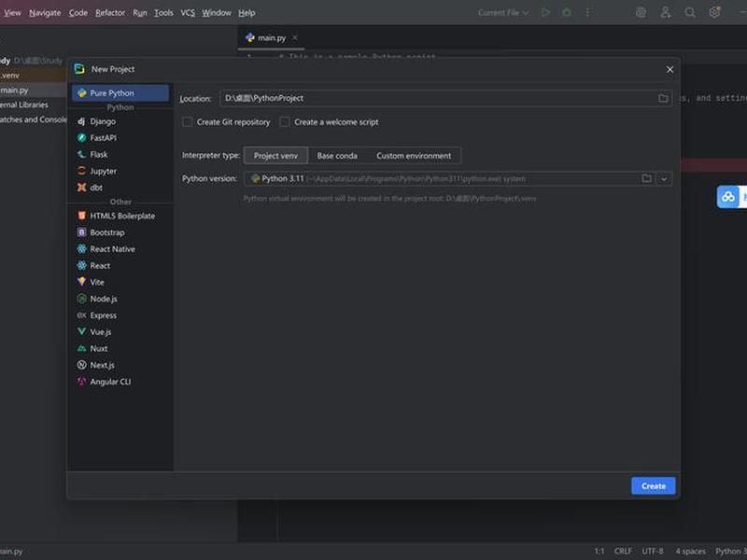
Task: Change UTF-8 encoding in status bar
Action: pyautogui.click(x=653, y=551)
